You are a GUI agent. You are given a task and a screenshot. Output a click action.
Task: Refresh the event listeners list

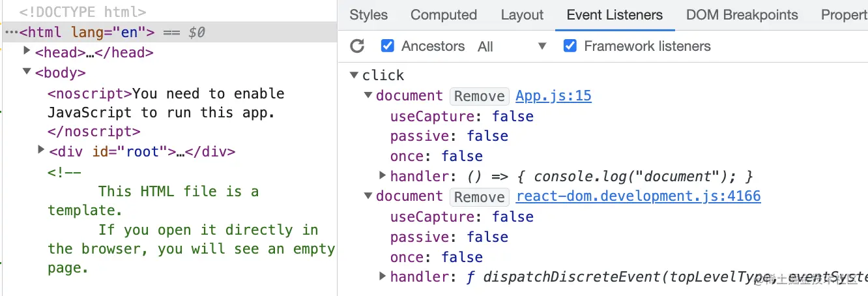[357, 46]
